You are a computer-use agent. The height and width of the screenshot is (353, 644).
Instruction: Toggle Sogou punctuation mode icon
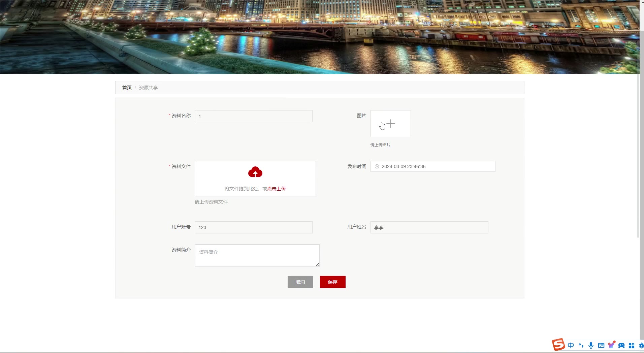[581, 345]
